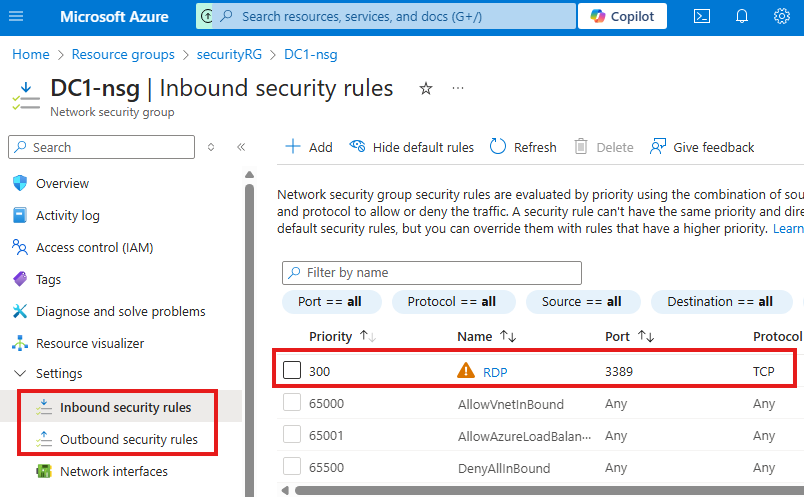Click the Delete toolbar button
Screen dimensions: 804x497
pos(604,147)
